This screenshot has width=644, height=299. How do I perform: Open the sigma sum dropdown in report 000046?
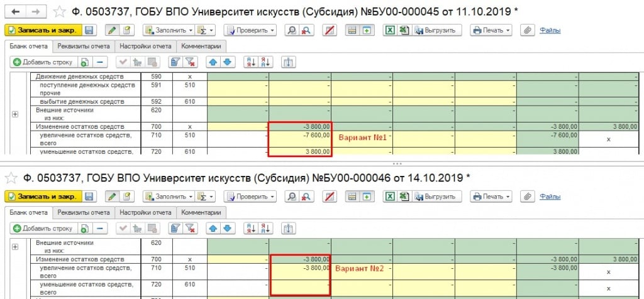206,197
